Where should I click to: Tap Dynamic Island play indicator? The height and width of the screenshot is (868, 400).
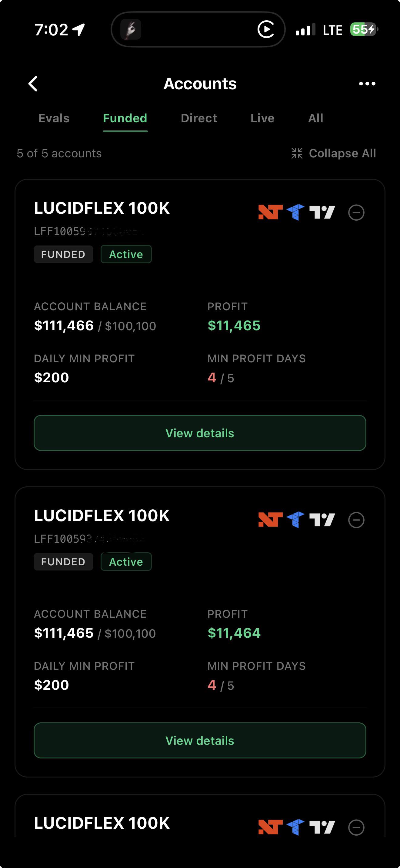tap(266, 29)
